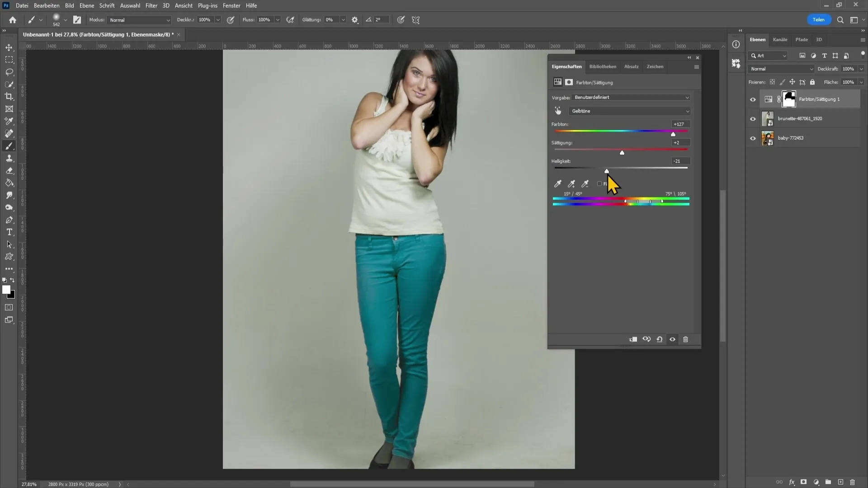
Task: Open the Ebene menu
Action: tap(87, 5)
